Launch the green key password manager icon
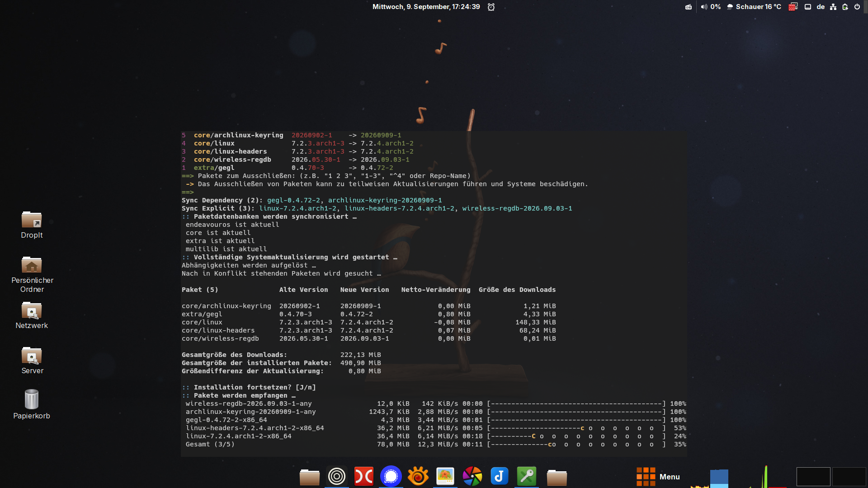The height and width of the screenshot is (488, 868). (x=527, y=476)
